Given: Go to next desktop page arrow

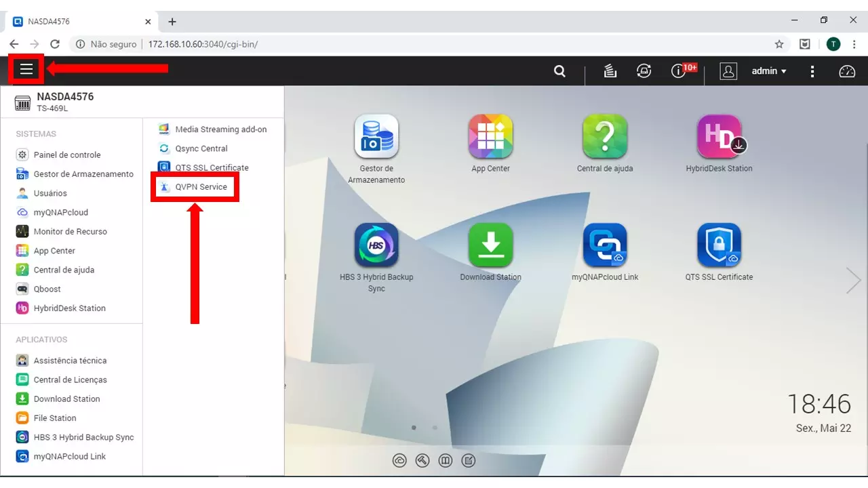Looking at the screenshot, I should coord(853,281).
